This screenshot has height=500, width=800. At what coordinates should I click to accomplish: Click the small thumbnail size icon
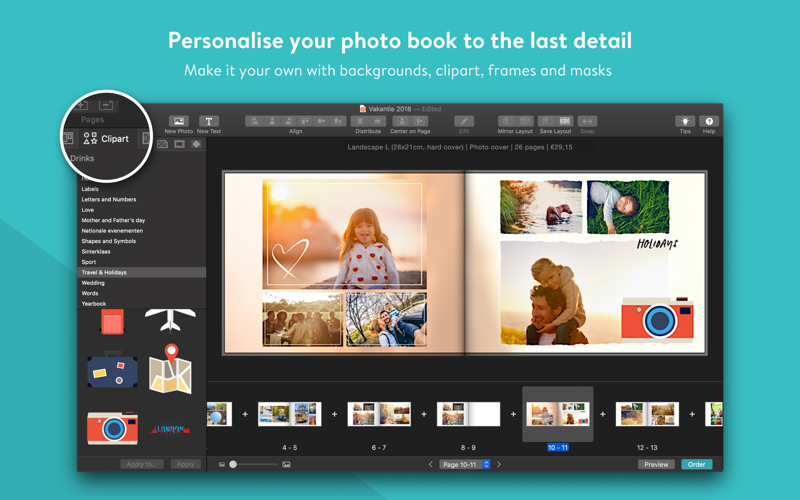point(222,464)
